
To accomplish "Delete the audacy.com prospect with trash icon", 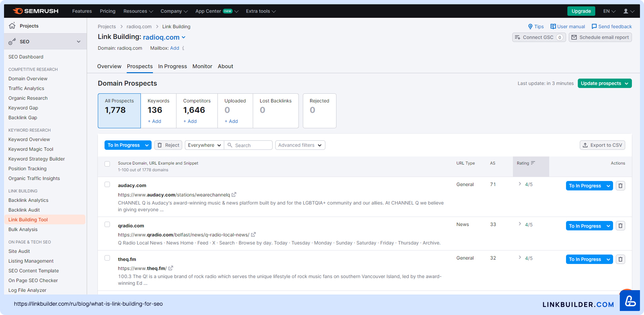I will [620, 186].
